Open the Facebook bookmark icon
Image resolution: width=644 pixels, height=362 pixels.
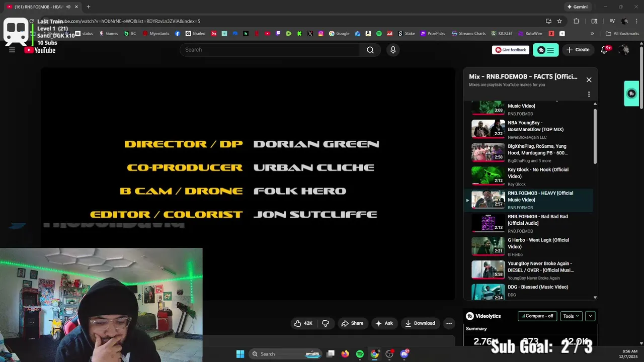point(177,34)
